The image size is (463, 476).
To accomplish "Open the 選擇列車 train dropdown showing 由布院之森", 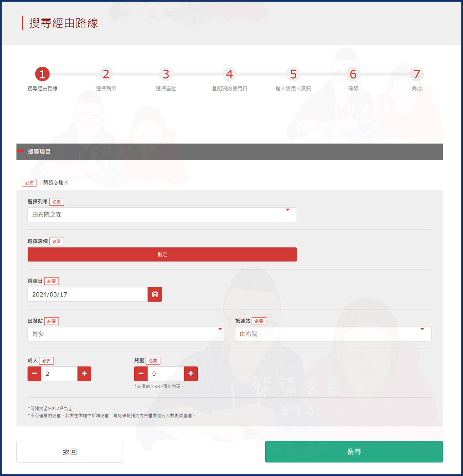I will pyautogui.click(x=162, y=215).
